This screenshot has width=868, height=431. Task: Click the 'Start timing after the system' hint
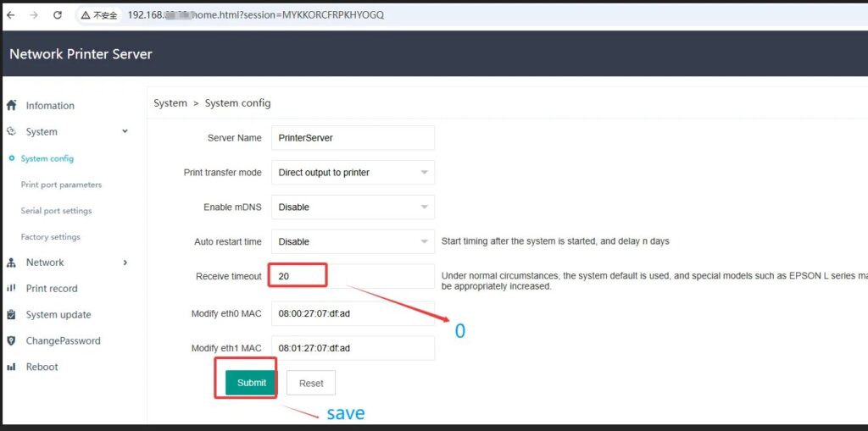(x=555, y=242)
